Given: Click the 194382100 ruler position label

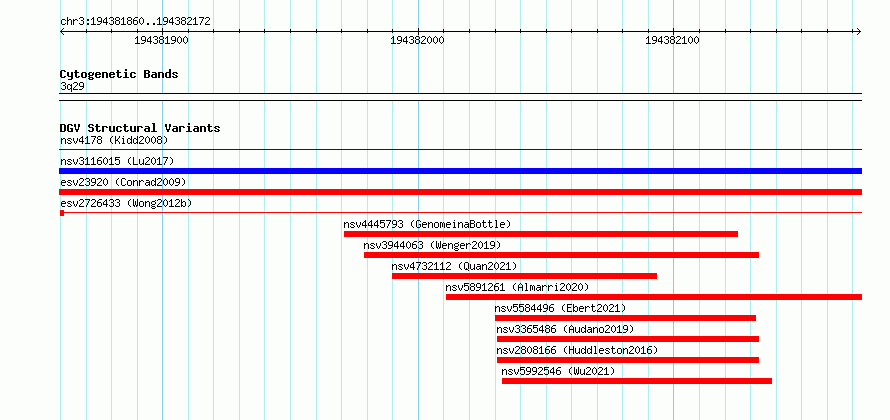Looking at the screenshot, I should point(673,41).
